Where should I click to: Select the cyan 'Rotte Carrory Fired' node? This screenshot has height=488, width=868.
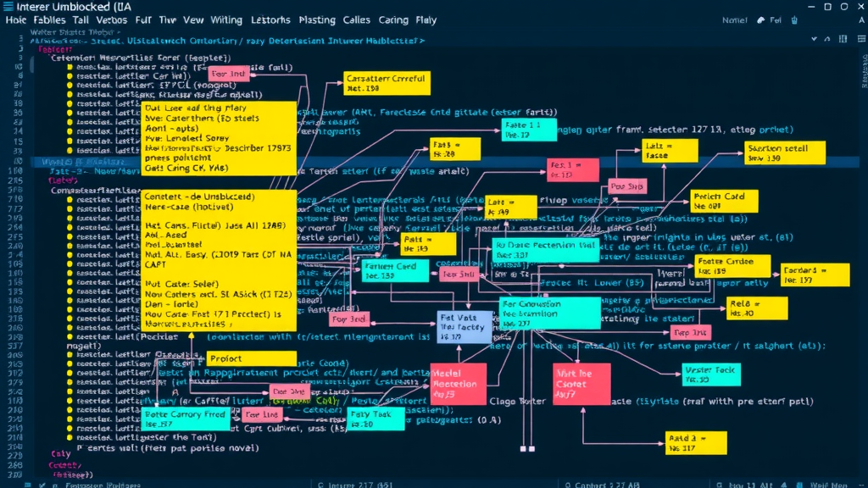(186, 419)
